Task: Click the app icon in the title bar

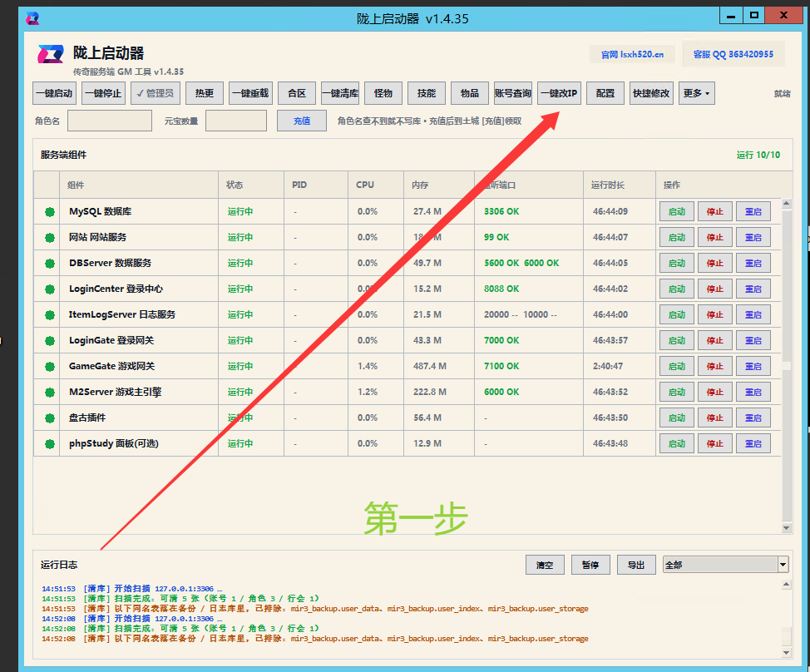Action: [32, 18]
